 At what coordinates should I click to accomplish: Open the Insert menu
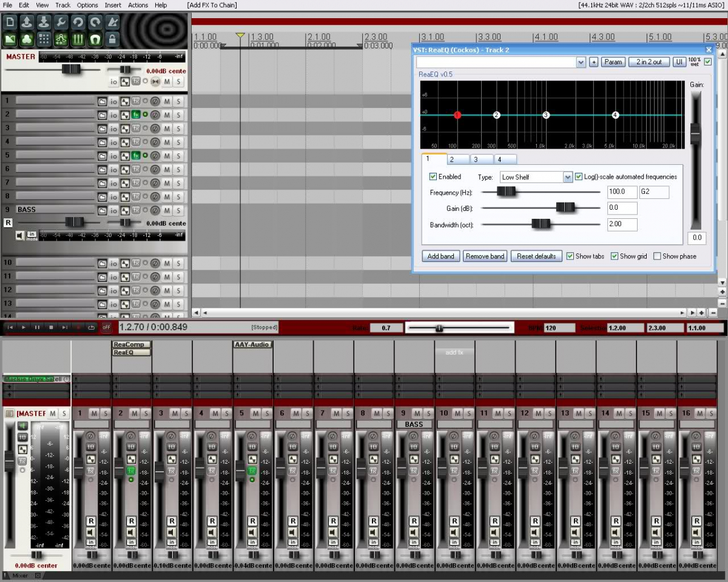click(113, 5)
